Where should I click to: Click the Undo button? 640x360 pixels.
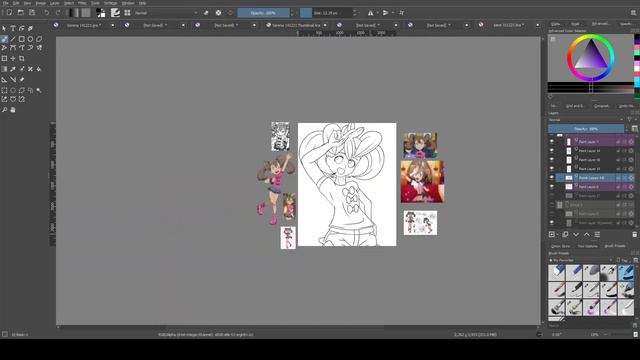pyautogui.click(x=46, y=13)
